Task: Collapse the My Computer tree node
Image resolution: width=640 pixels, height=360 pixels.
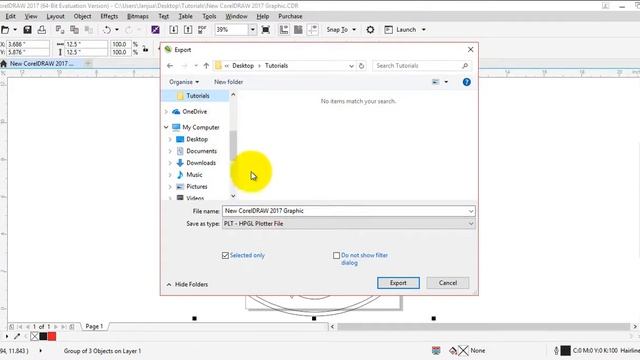Action: coord(166,127)
